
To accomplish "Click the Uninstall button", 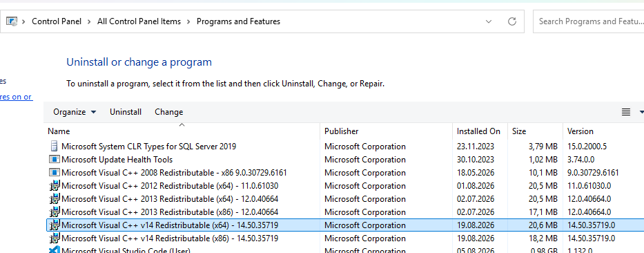I will [126, 112].
